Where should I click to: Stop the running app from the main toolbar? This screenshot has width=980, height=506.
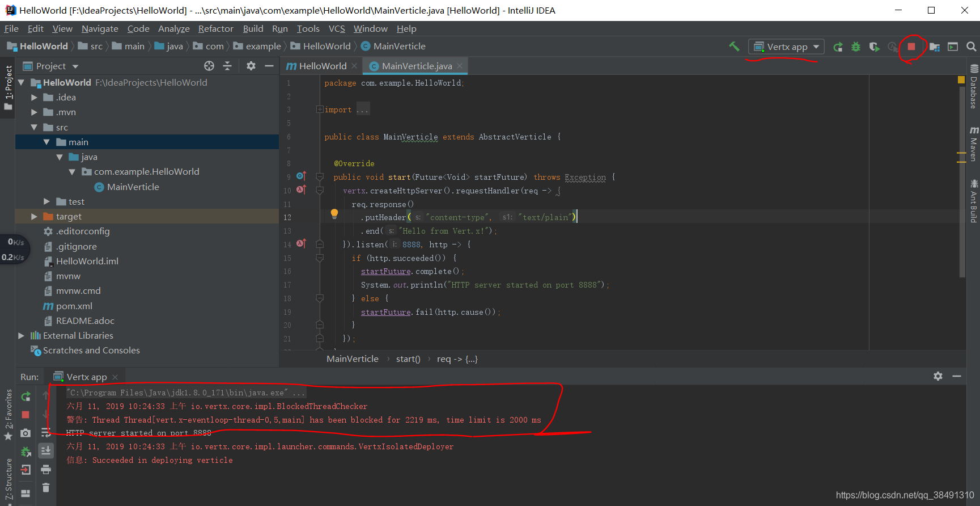click(911, 47)
